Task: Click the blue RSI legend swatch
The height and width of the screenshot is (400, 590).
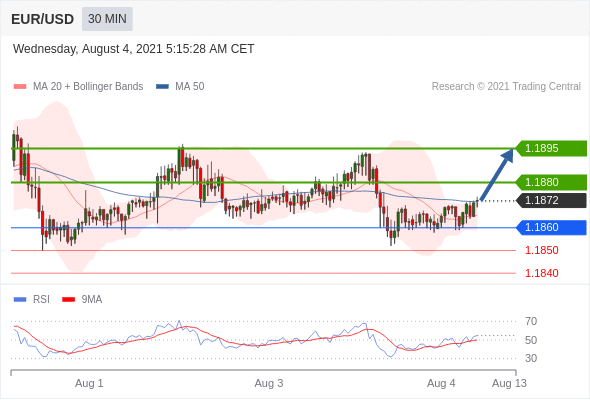Action: pyautogui.click(x=20, y=300)
